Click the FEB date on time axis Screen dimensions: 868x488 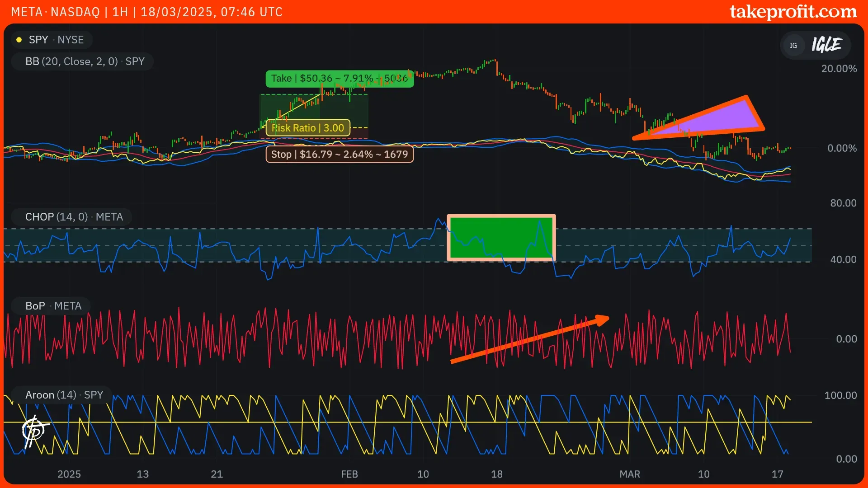349,474
